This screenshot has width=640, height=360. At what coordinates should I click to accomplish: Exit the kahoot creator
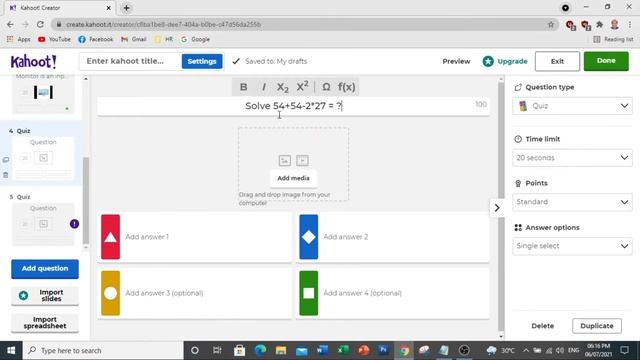pos(557,61)
